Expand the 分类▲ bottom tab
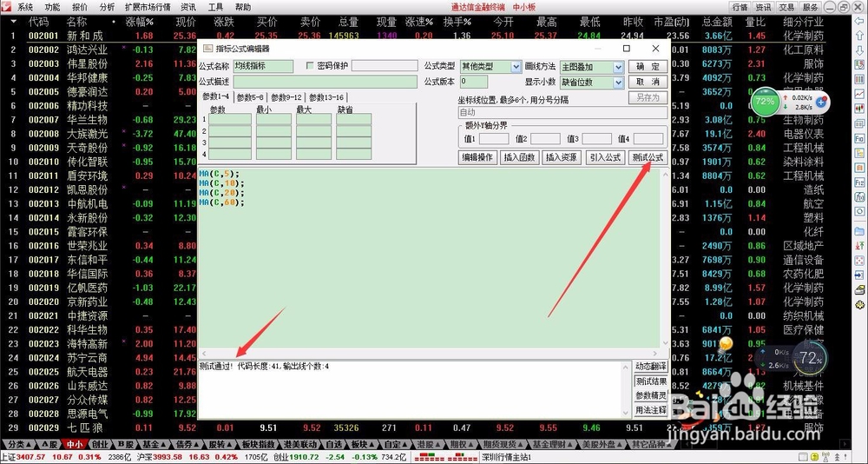The height and width of the screenshot is (464, 868). pos(19,444)
